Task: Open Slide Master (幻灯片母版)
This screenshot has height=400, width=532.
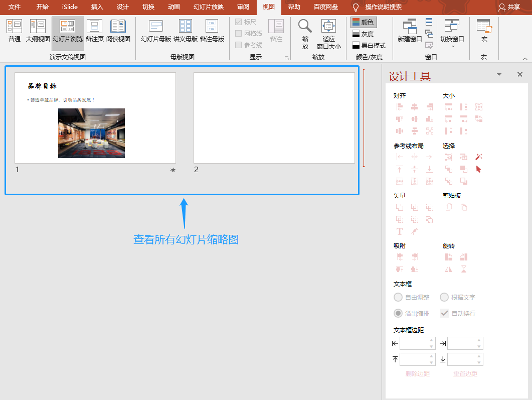Action: pyautogui.click(x=156, y=31)
